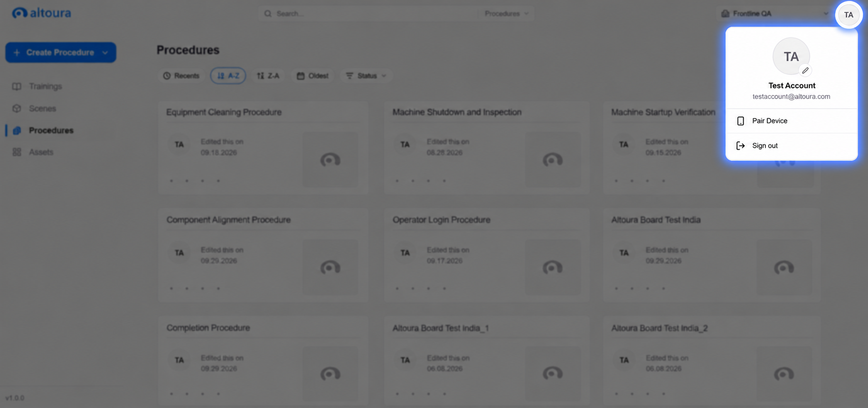
Task: Open the Status filter dropdown
Action: 366,76
